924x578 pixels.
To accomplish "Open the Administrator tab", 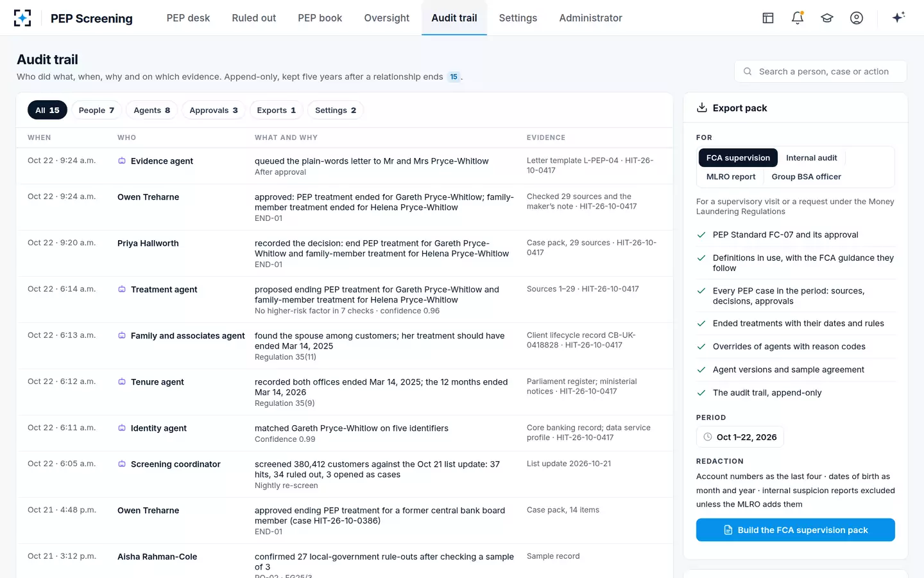I will (x=590, y=18).
